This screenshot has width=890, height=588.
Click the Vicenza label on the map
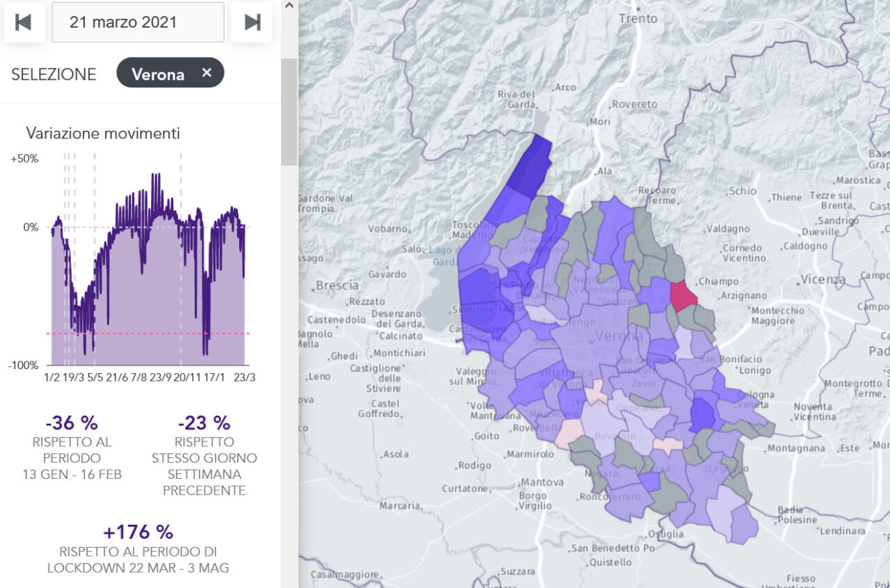pos(823,280)
